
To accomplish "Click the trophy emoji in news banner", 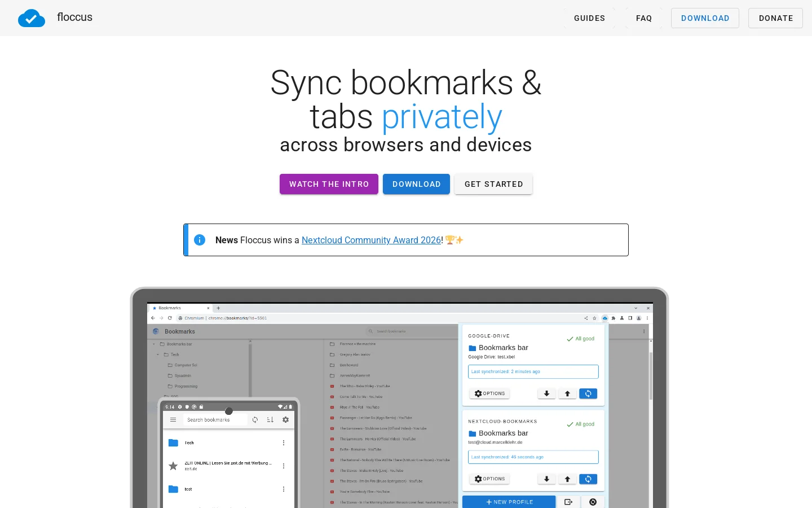I will pyautogui.click(x=450, y=240).
